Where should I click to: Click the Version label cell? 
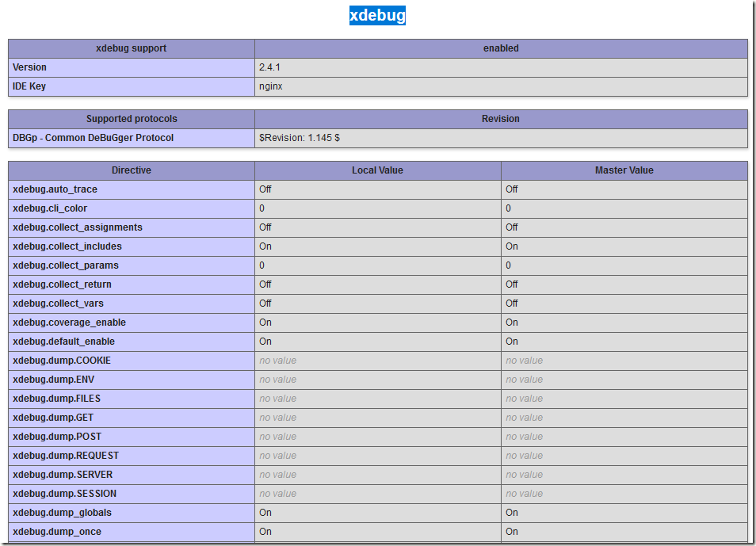point(131,67)
